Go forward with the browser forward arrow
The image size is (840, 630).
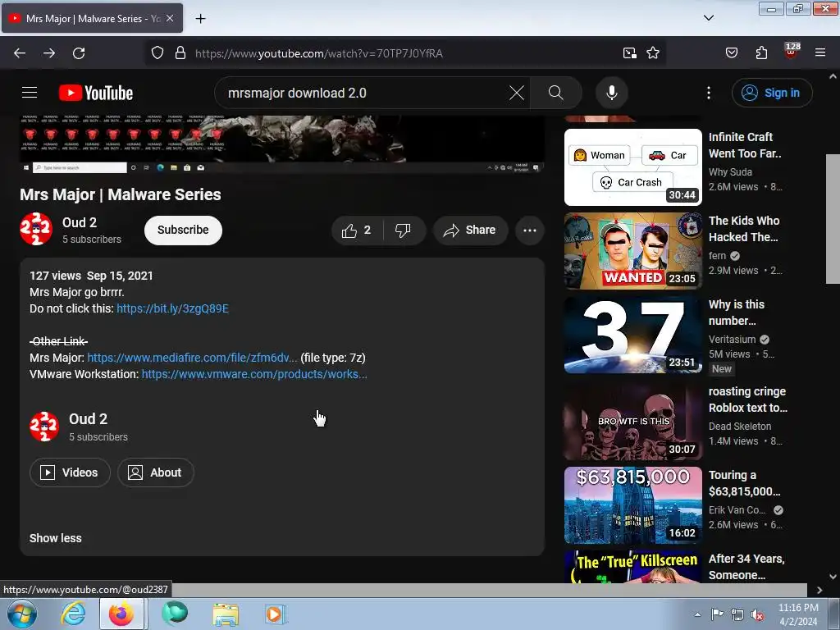(49, 53)
